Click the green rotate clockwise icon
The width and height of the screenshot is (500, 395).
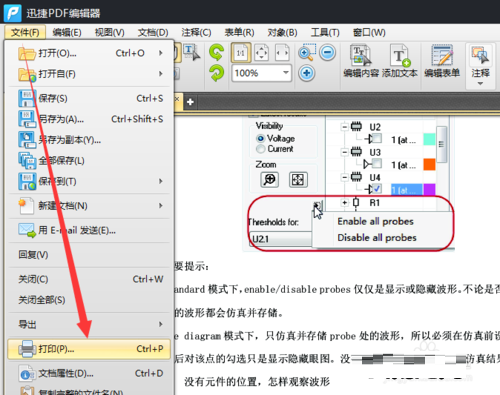click(x=216, y=52)
